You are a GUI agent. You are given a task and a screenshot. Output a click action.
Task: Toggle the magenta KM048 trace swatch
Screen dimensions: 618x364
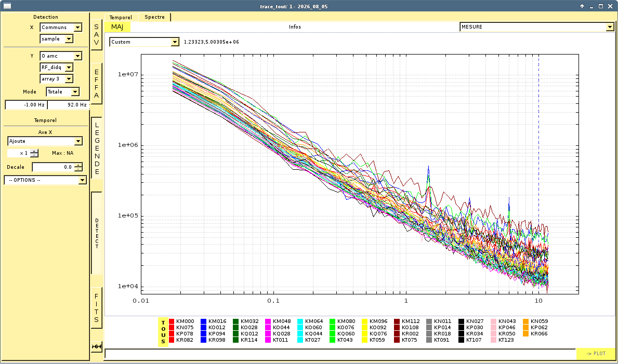tap(268, 321)
